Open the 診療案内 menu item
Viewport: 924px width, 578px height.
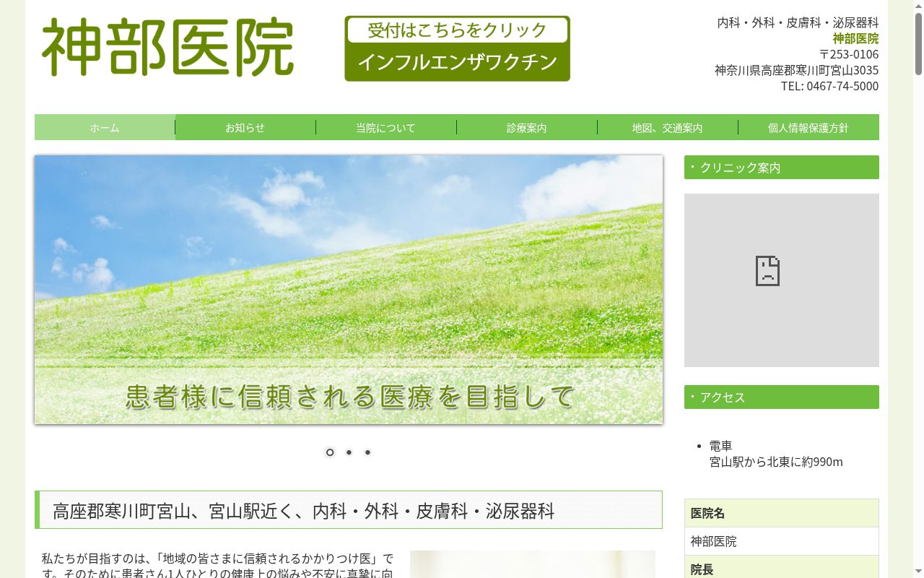[x=527, y=127]
